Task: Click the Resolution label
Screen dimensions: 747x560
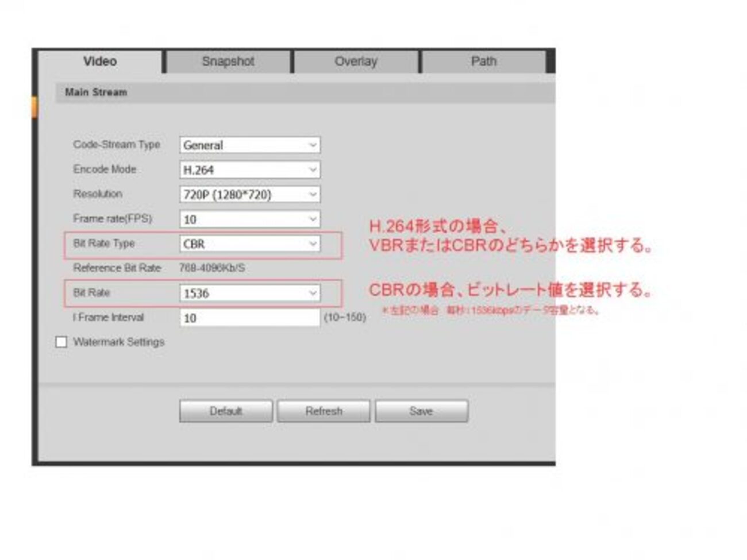Action: 98,194
